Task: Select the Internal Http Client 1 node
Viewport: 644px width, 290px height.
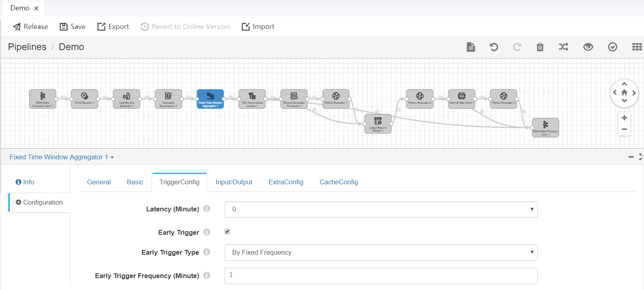Action: pyautogui.click(x=461, y=99)
